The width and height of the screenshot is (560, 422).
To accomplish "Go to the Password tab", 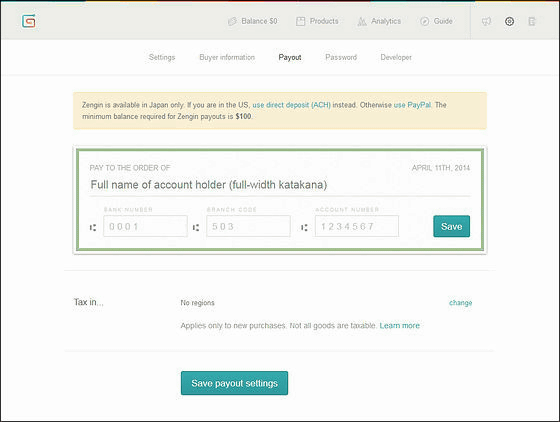I will tap(341, 57).
